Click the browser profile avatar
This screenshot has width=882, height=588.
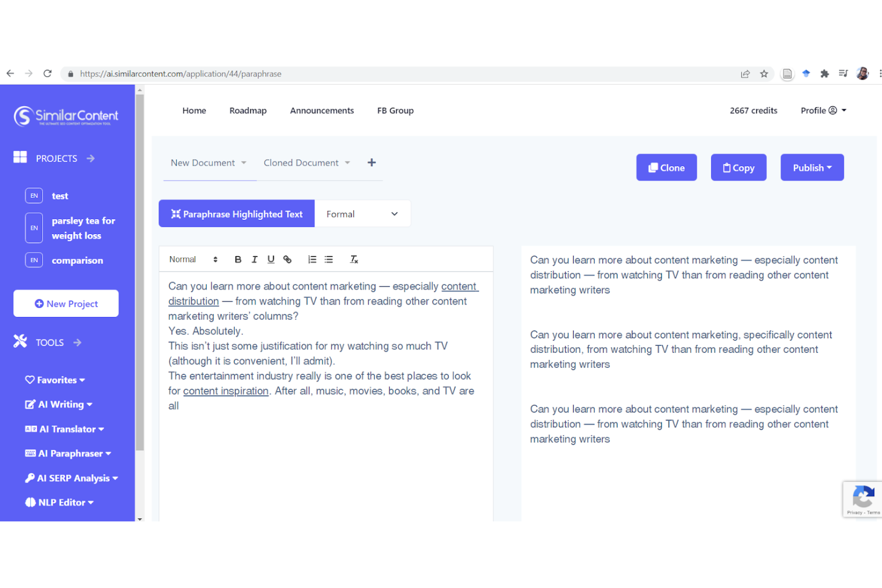[862, 73]
